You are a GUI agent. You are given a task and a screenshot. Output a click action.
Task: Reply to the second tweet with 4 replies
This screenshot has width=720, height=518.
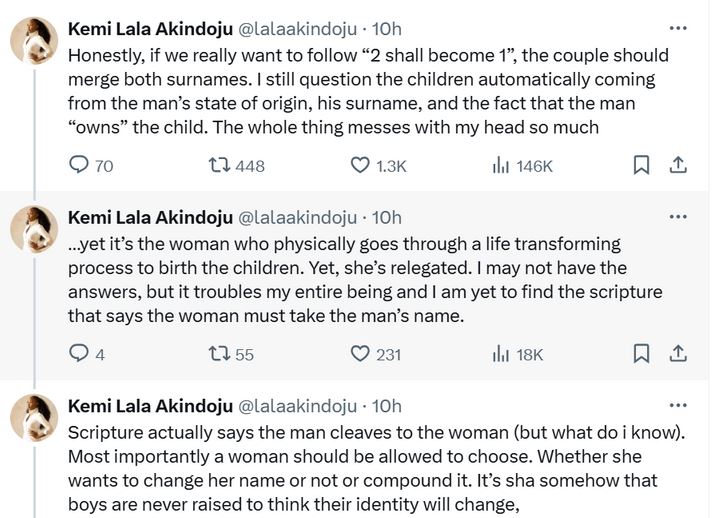tap(79, 353)
